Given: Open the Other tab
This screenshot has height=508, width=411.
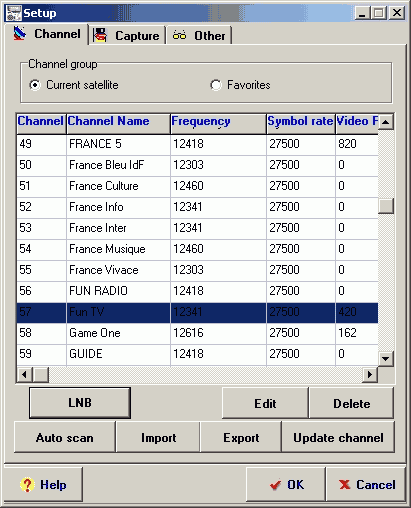Looking at the screenshot, I should click(199, 35).
